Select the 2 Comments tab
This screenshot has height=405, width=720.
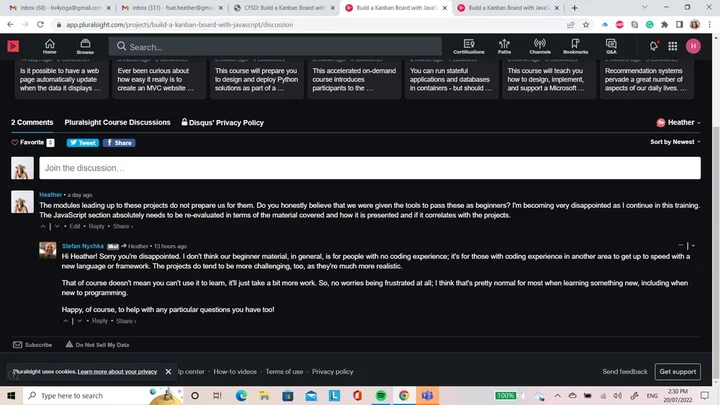(32, 122)
